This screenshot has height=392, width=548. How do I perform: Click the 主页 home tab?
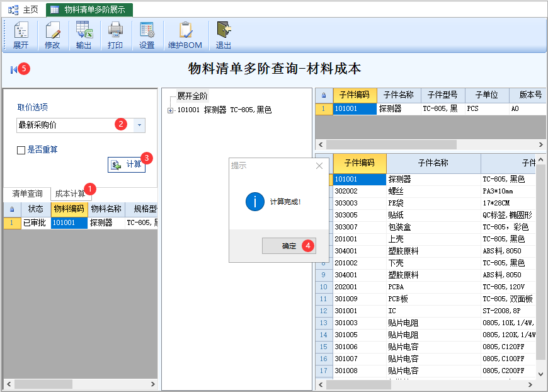(23, 10)
